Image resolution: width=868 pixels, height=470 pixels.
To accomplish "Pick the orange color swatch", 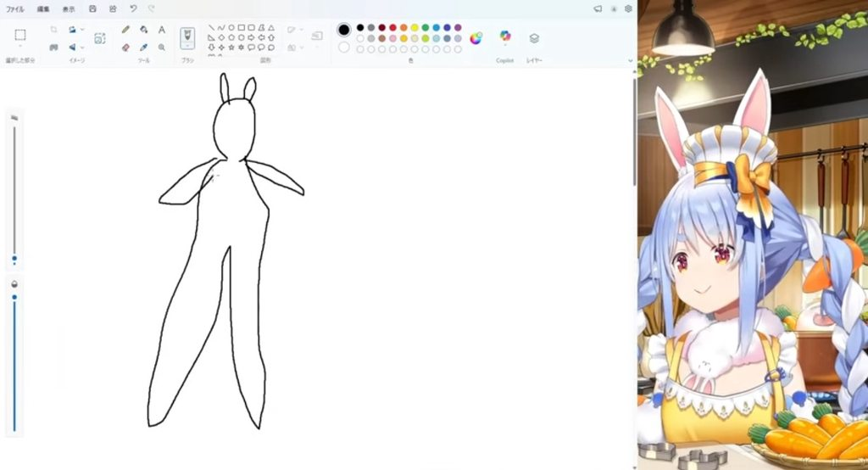I will [403, 28].
